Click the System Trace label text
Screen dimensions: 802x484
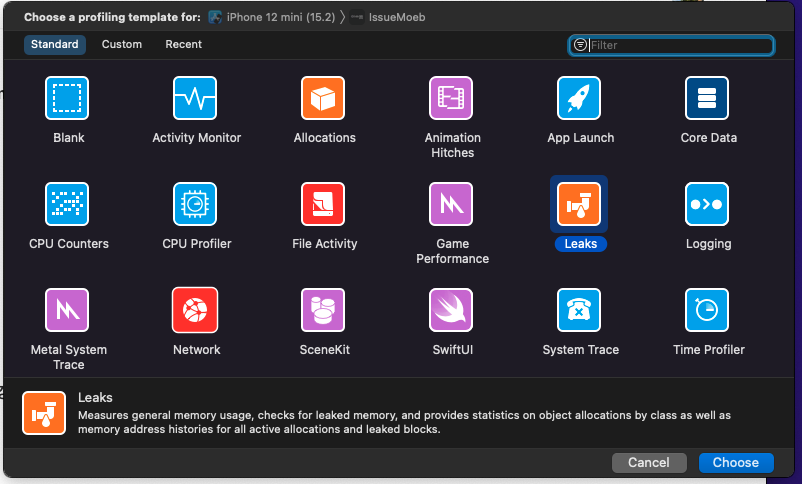(581, 349)
